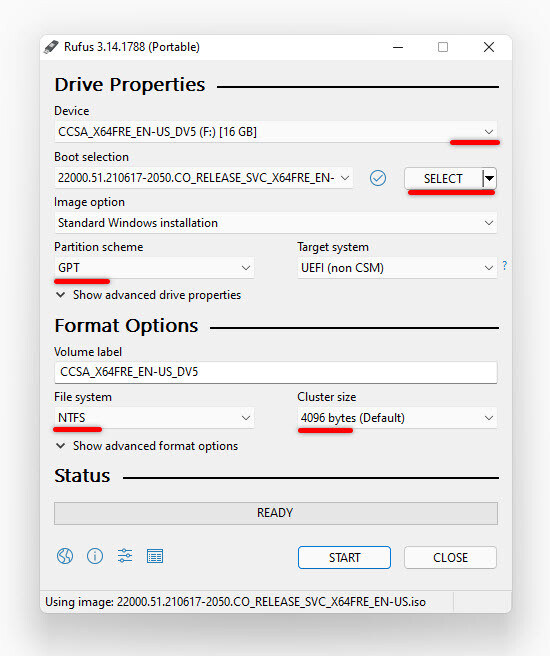Click the Rufus USB icon in title bar
This screenshot has width=550, height=656.
[51, 47]
